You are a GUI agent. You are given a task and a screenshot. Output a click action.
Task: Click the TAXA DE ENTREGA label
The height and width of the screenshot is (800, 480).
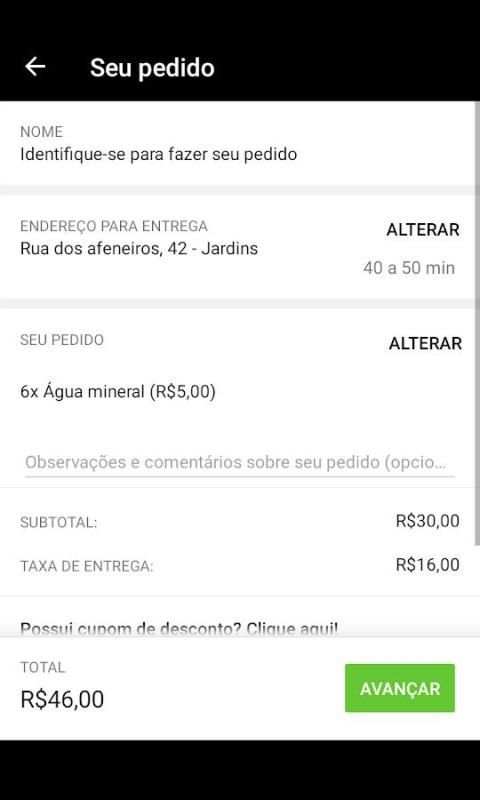tap(87, 566)
